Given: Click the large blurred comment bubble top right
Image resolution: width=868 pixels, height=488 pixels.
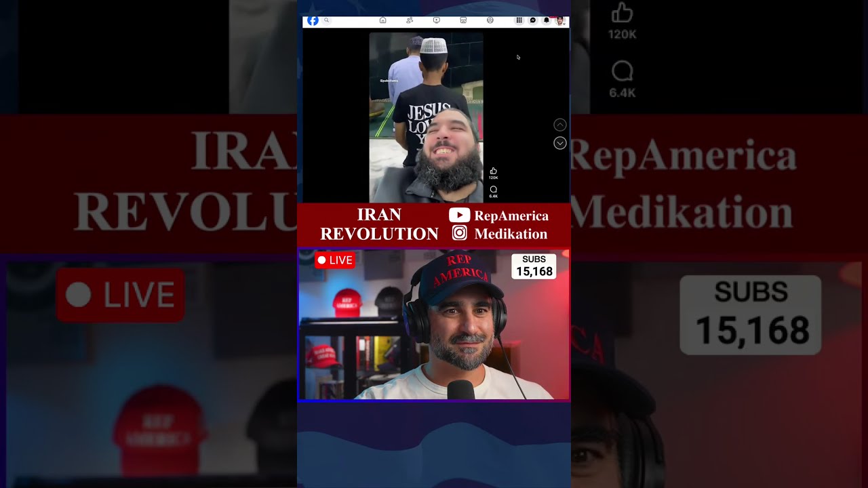Looking at the screenshot, I should pos(622,71).
